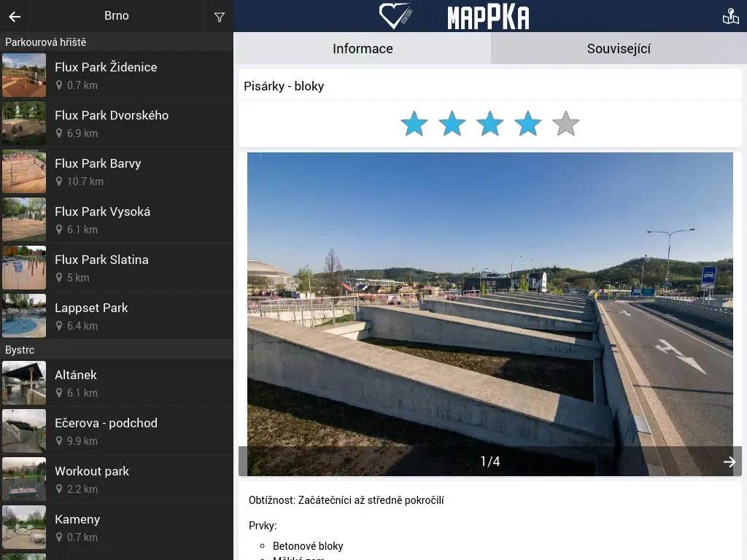Viewport: 747px width, 560px height.
Task: Show next photo with arrow
Action: tap(729, 462)
